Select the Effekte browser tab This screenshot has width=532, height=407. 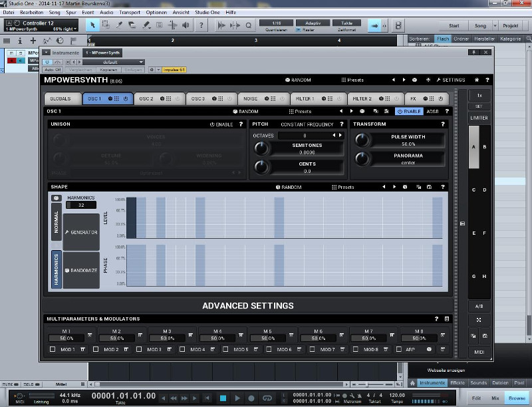[457, 383]
